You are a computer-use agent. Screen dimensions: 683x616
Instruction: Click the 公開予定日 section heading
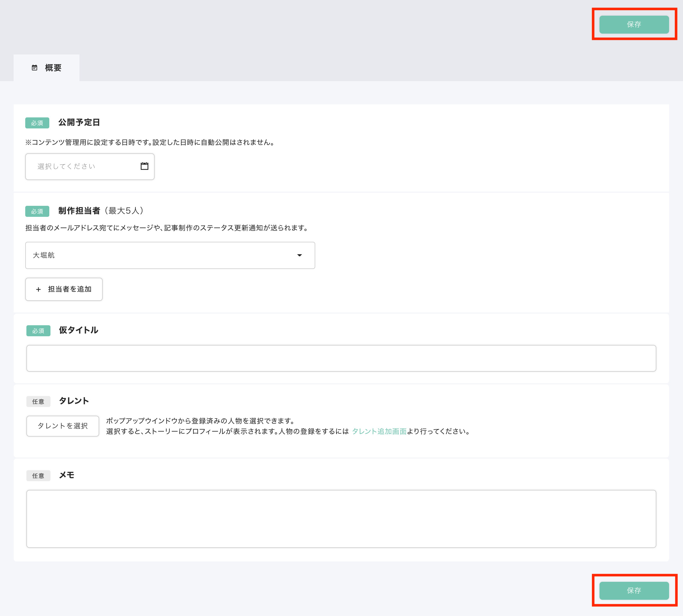[x=79, y=122]
